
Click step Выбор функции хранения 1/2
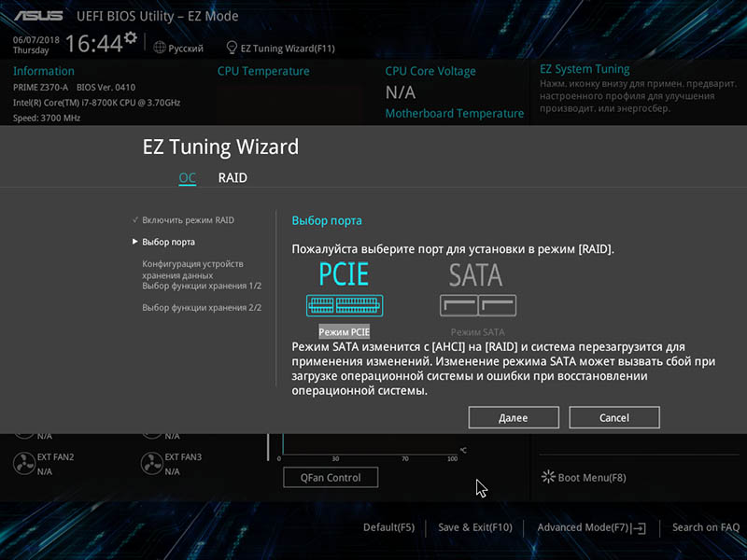point(202,286)
